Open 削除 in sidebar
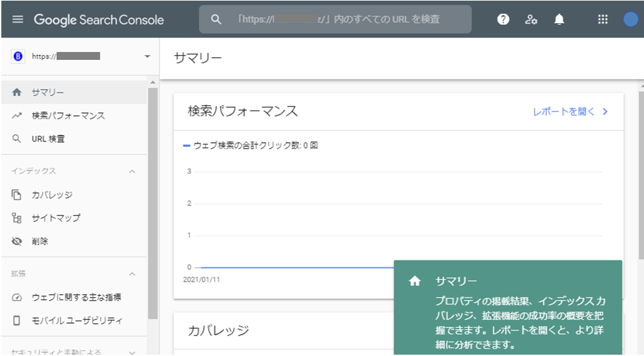 (74, 242)
